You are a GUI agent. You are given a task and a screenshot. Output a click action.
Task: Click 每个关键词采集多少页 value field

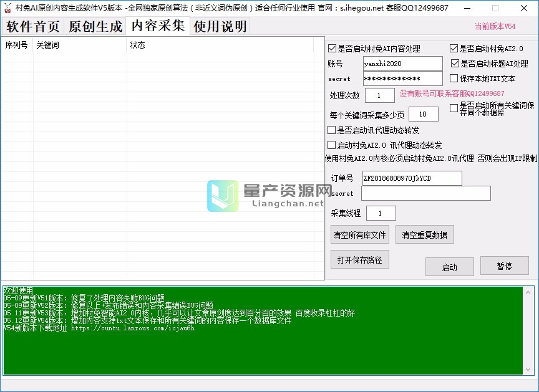point(423,114)
